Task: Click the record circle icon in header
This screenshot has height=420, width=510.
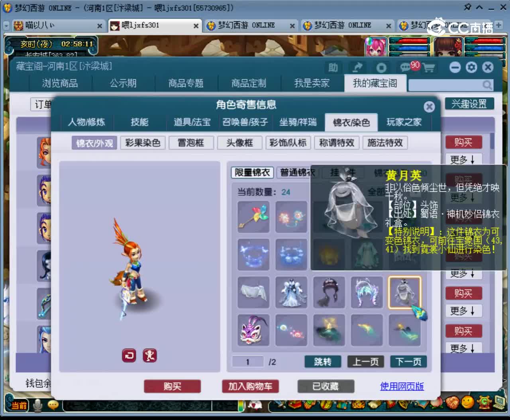Action: coord(381,67)
